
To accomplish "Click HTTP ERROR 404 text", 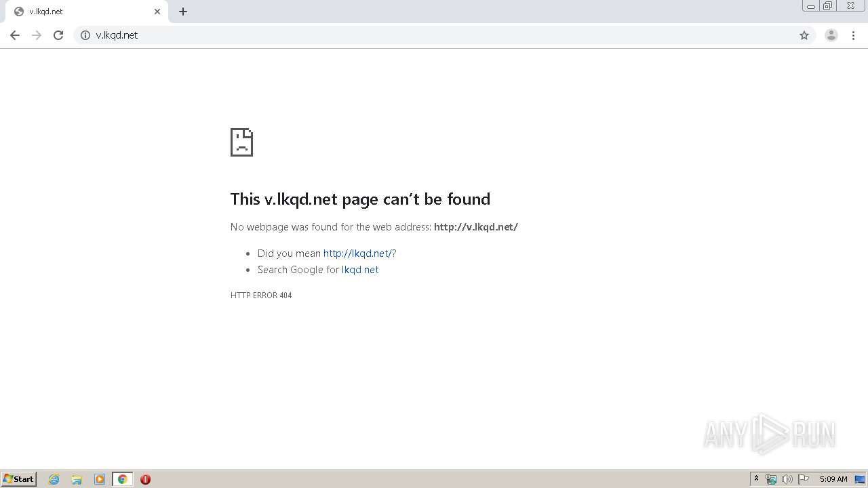I will point(261,296).
